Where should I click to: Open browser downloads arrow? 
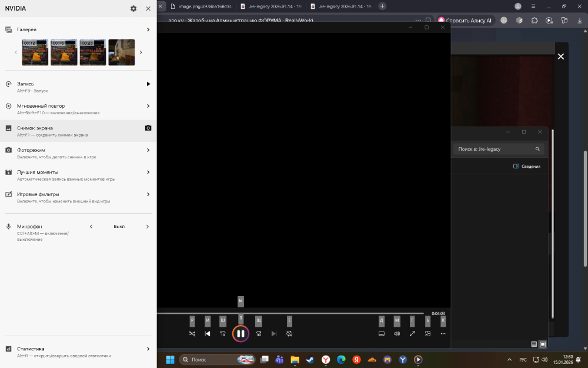click(x=579, y=20)
